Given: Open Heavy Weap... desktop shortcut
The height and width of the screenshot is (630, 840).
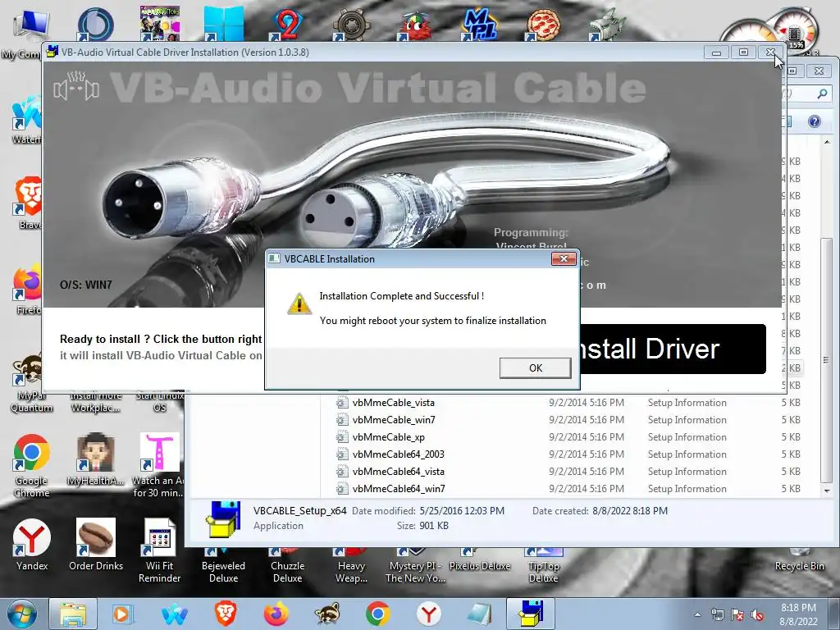Looking at the screenshot, I should [351, 566].
